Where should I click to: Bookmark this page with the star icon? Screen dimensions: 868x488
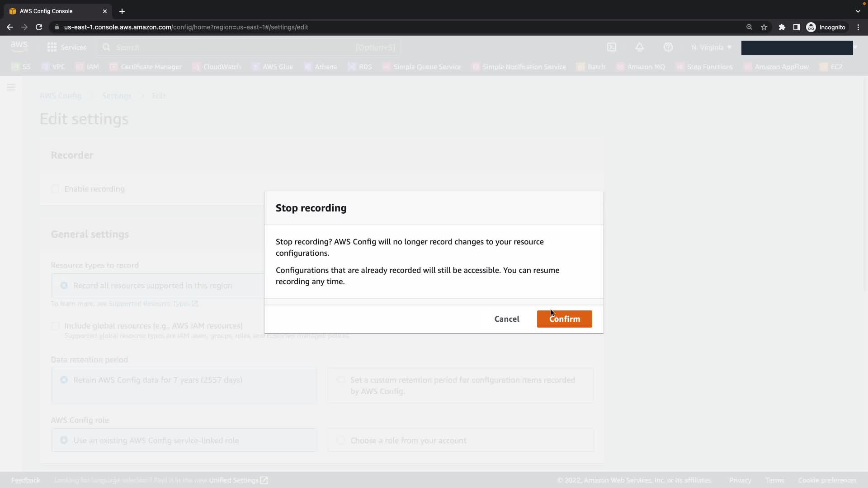[764, 27]
